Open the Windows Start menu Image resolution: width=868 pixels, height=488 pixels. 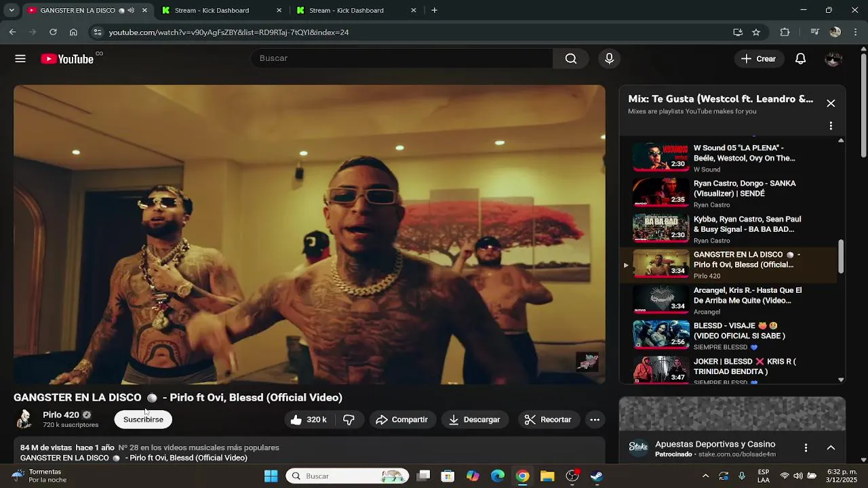tap(271, 476)
